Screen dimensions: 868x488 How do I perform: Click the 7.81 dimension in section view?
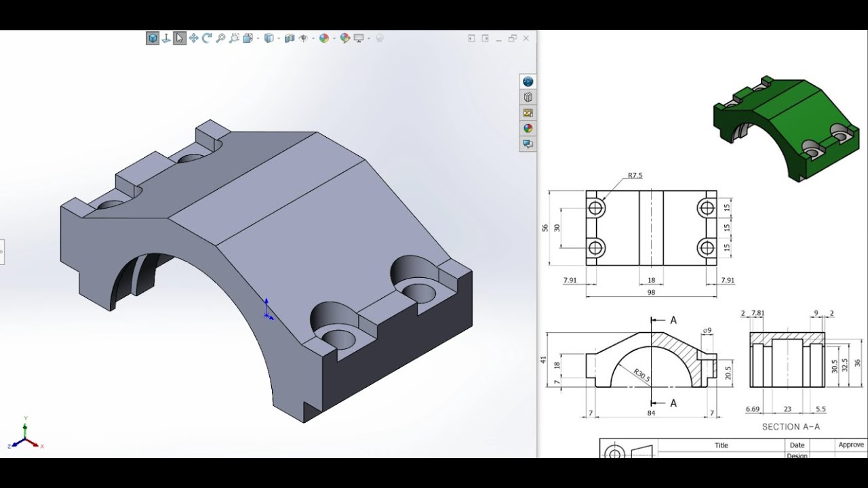(x=757, y=314)
